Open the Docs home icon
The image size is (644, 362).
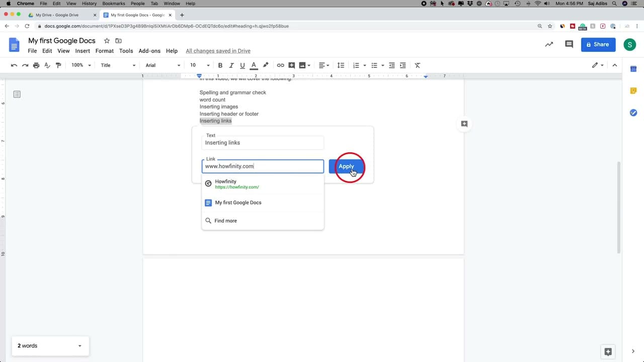(x=14, y=45)
